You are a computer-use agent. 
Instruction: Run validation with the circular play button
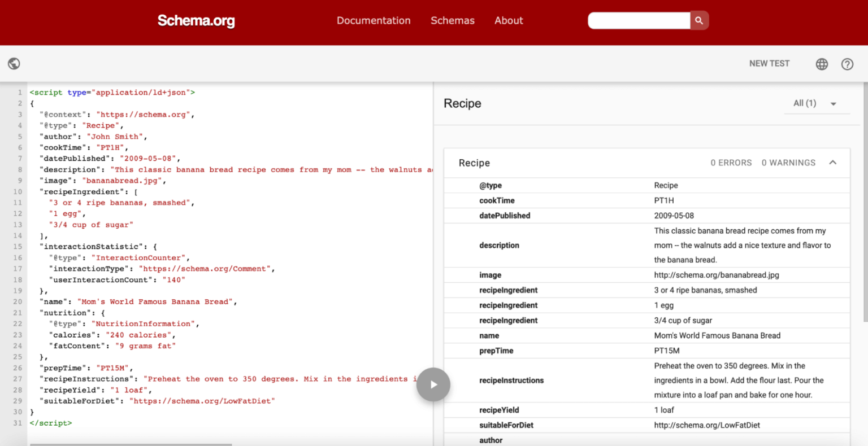tap(433, 384)
